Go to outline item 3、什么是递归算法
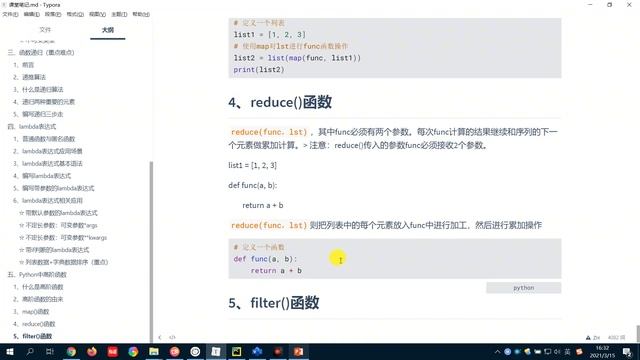Viewport: 640px width, 360px height. [38, 89]
